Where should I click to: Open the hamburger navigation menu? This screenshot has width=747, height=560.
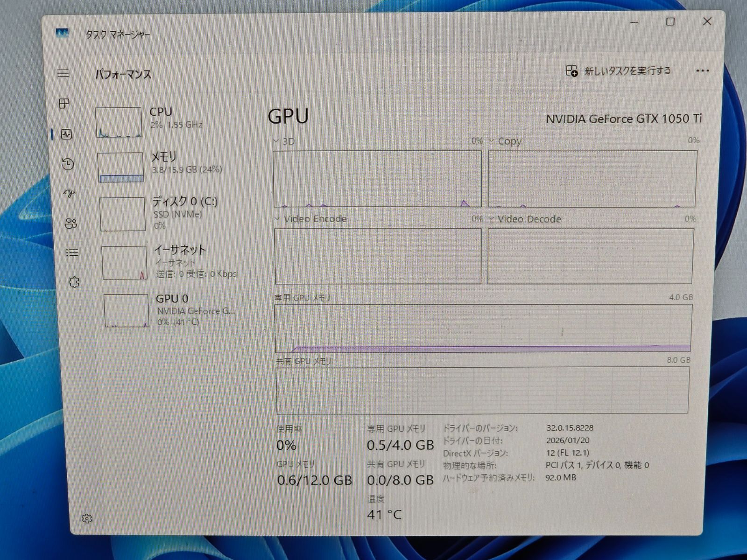pos(63,74)
